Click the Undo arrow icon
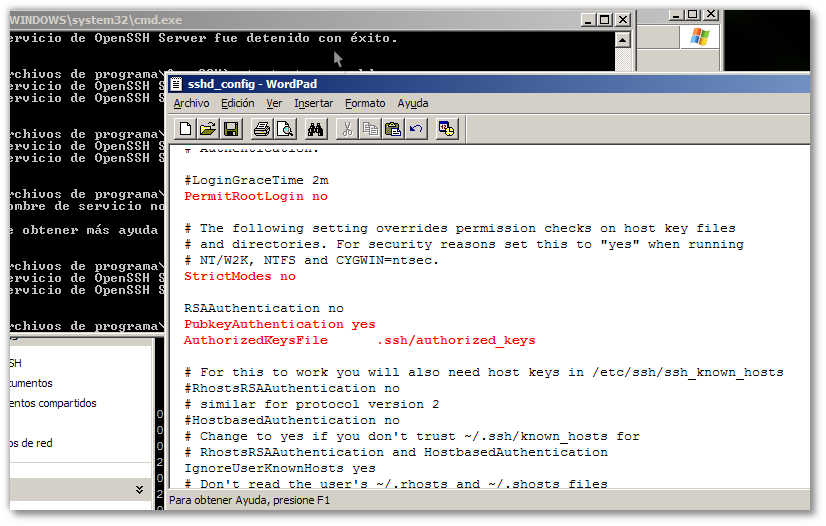The image size is (826, 526). (416, 129)
